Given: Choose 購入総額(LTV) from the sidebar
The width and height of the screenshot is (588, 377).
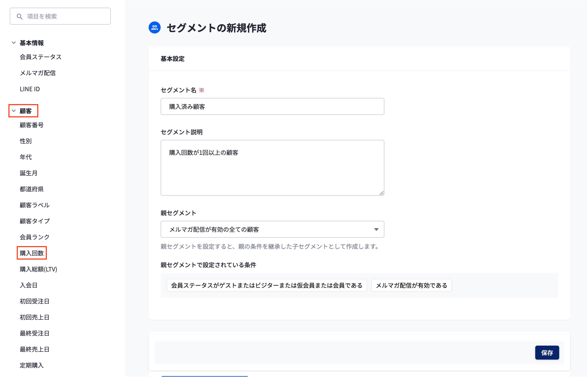Looking at the screenshot, I should pos(38,269).
